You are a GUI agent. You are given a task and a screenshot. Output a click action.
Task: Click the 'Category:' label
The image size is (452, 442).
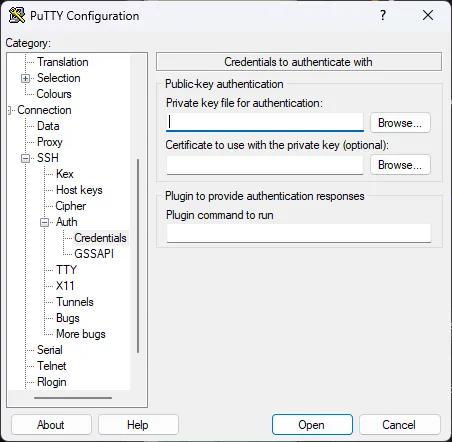coord(28,43)
